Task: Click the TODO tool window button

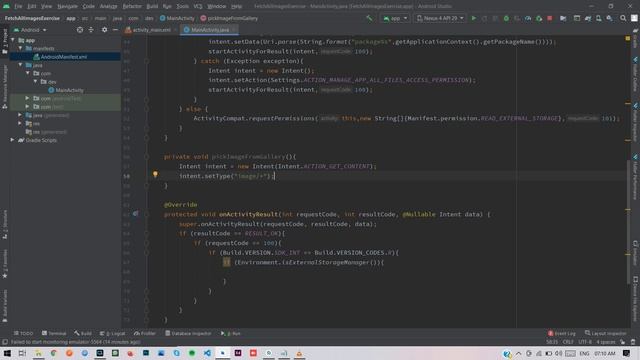Action: coord(24,333)
